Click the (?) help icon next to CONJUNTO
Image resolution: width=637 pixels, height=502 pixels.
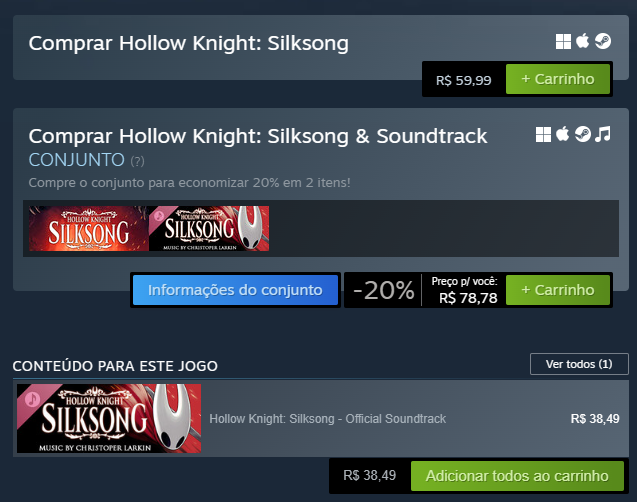pyautogui.click(x=137, y=160)
